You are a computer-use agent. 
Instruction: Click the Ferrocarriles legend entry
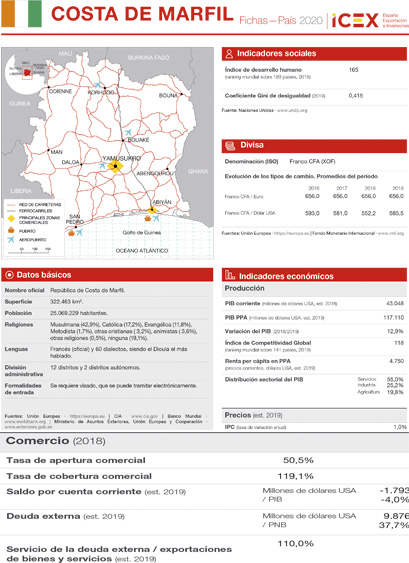tap(29, 211)
